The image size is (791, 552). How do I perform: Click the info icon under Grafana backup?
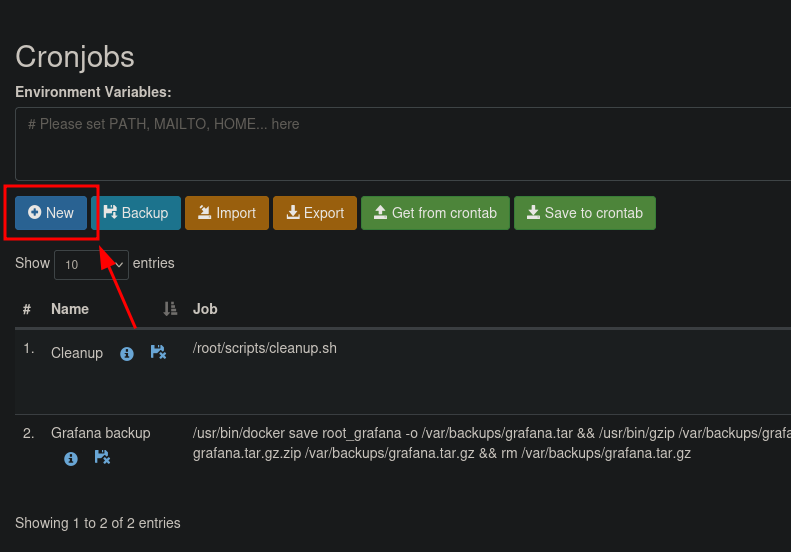(71, 458)
